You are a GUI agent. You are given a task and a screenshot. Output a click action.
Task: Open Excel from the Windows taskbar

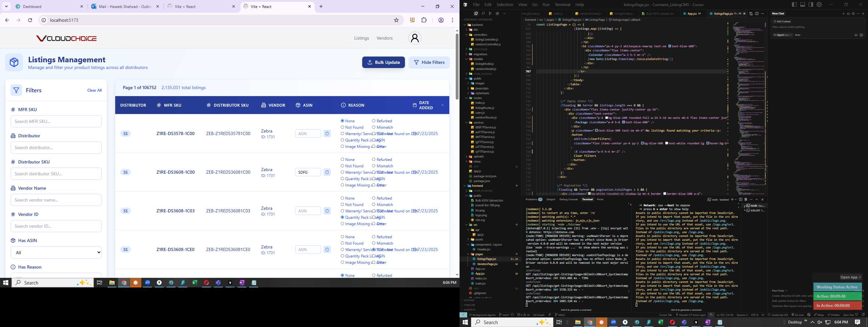(x=195, y=283)
